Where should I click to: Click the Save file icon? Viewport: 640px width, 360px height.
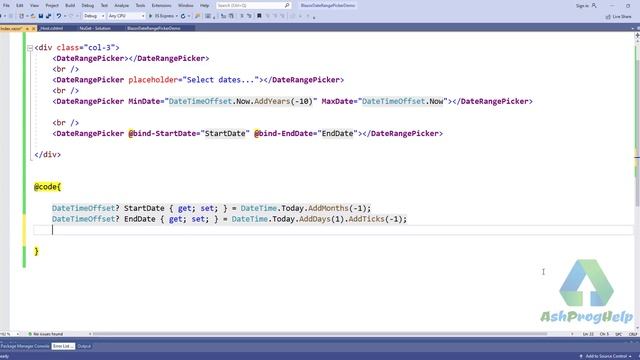41,16
